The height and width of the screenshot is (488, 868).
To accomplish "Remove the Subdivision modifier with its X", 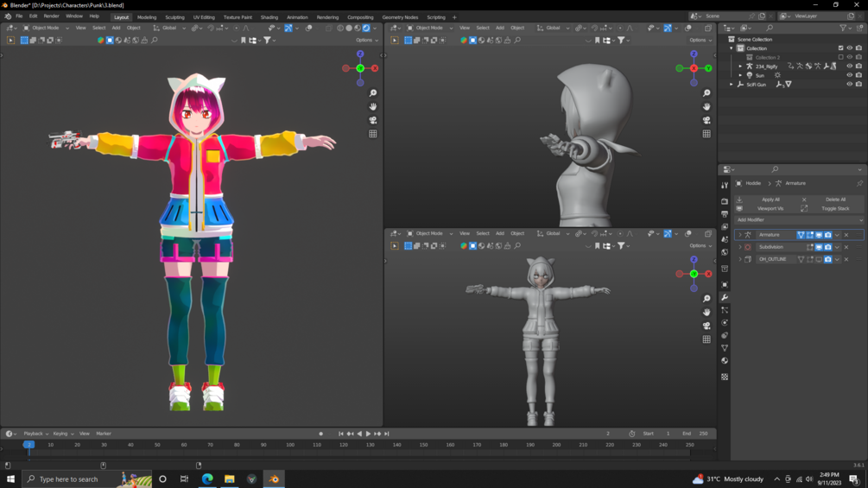I will (x=846, y=247).
